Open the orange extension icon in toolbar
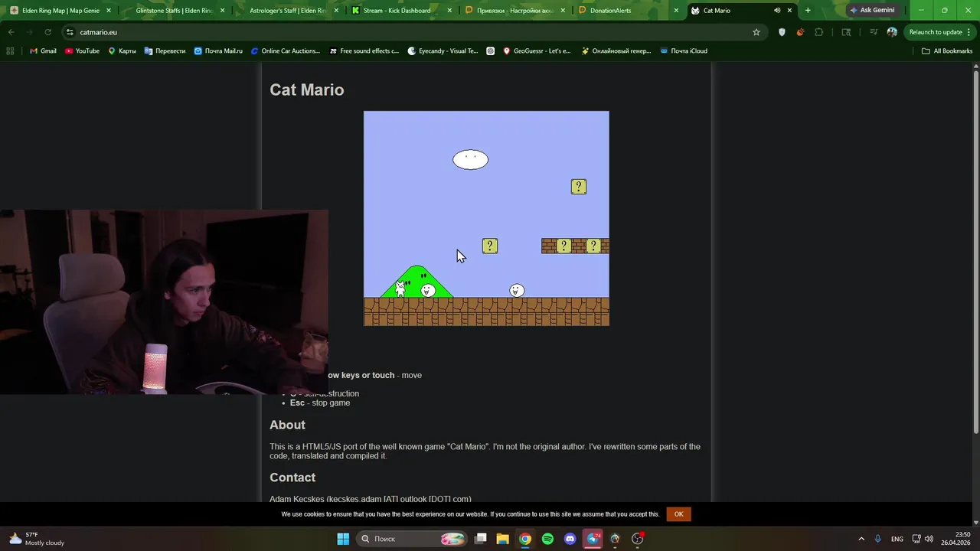The height and width of the screenshot is (551, 980). (x=800, y=32)
